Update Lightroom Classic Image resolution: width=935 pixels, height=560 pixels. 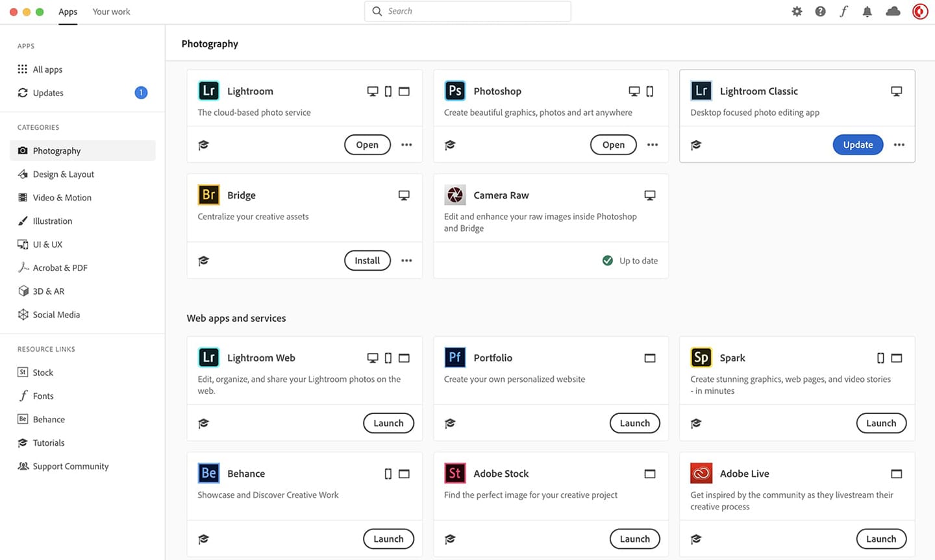click(x=858, y=145)
